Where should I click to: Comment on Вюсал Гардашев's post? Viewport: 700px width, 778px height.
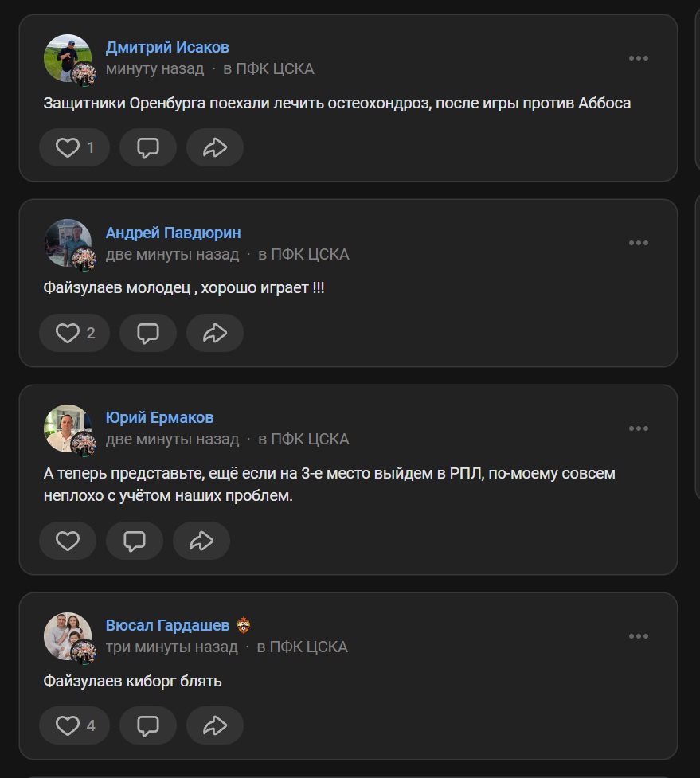pos(147,725)
